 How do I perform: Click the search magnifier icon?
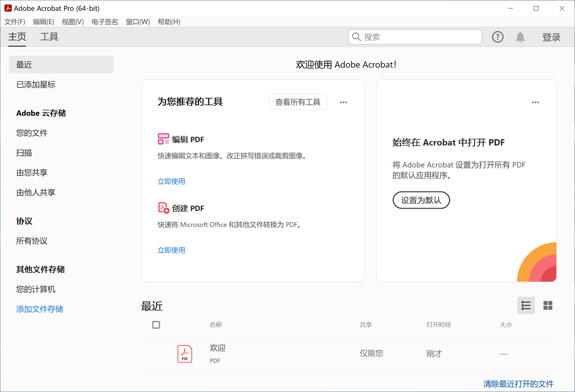click(356, 37)
